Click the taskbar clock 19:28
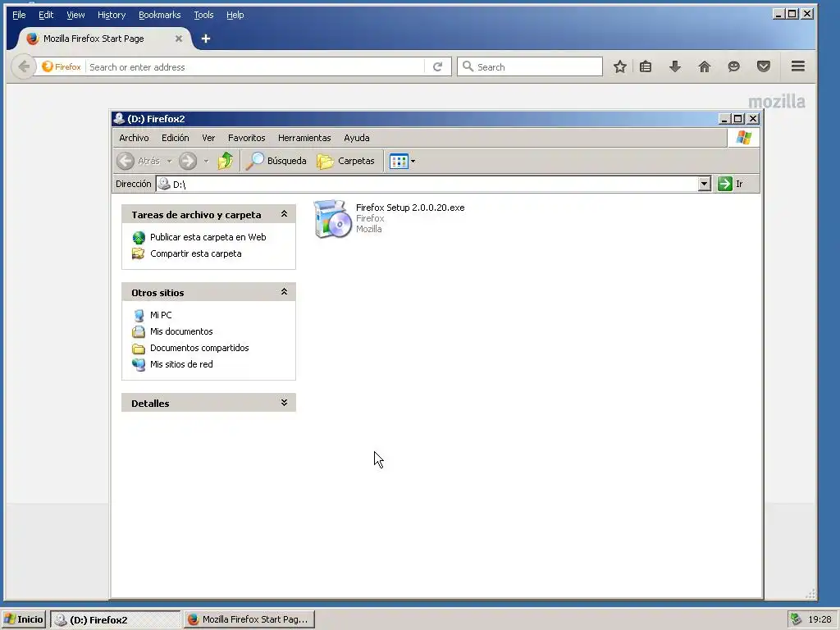 [819, 619]
